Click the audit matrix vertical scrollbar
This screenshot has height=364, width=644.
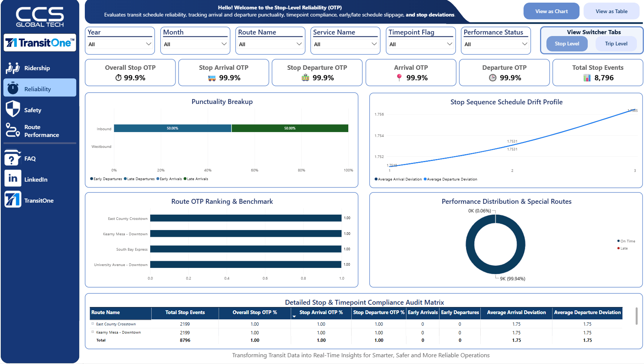pyautogui.click(x=636, y=316)
